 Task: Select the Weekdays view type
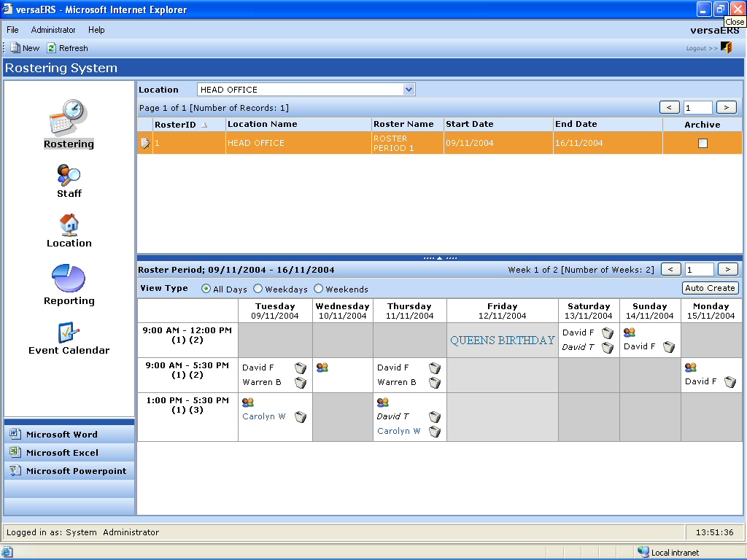coord(258,289)
